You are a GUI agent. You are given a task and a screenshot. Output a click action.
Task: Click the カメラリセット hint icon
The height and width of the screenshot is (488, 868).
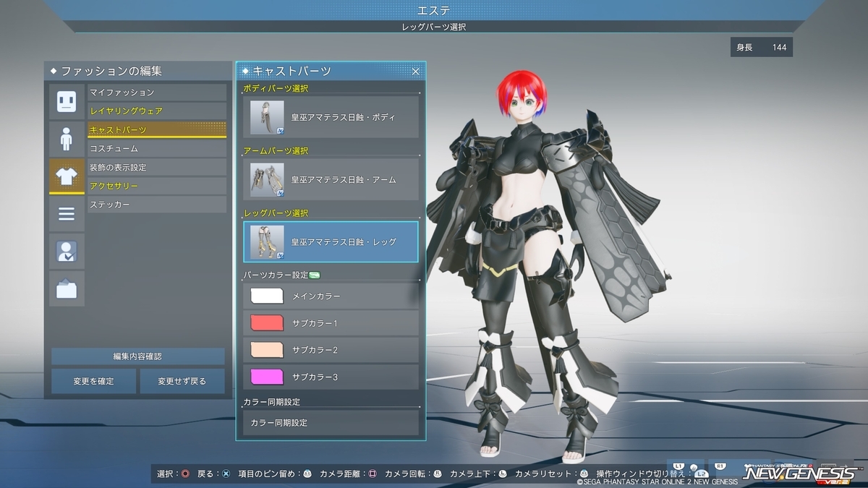click(x=583, y=474)
